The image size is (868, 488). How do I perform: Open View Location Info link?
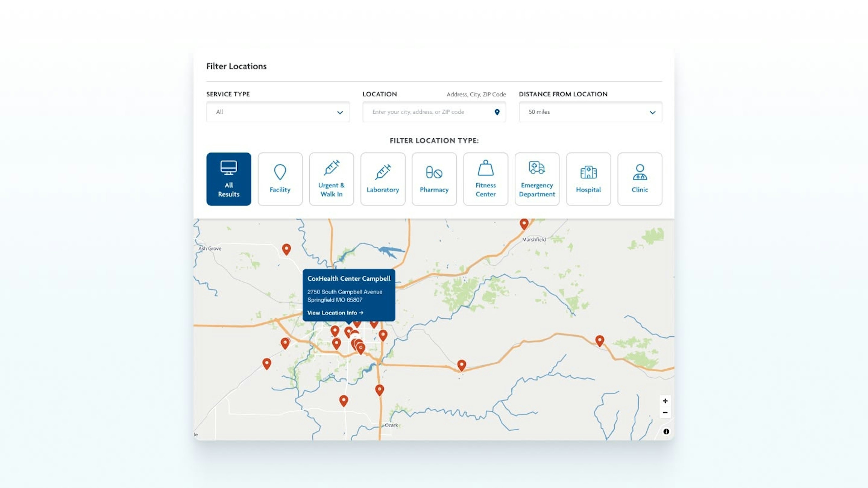pos(335,312)
